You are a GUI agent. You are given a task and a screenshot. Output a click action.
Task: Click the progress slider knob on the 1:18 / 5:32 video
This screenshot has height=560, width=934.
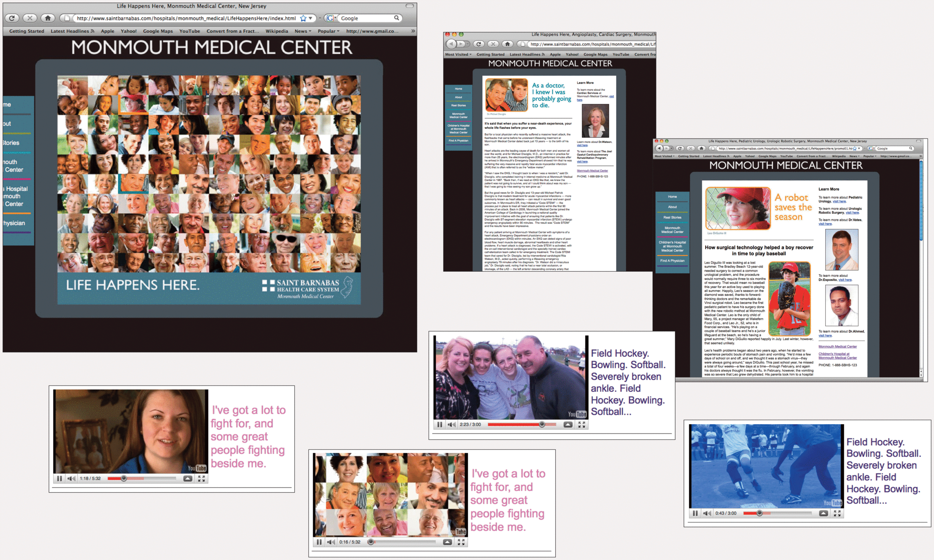click(x=124, y=479)
